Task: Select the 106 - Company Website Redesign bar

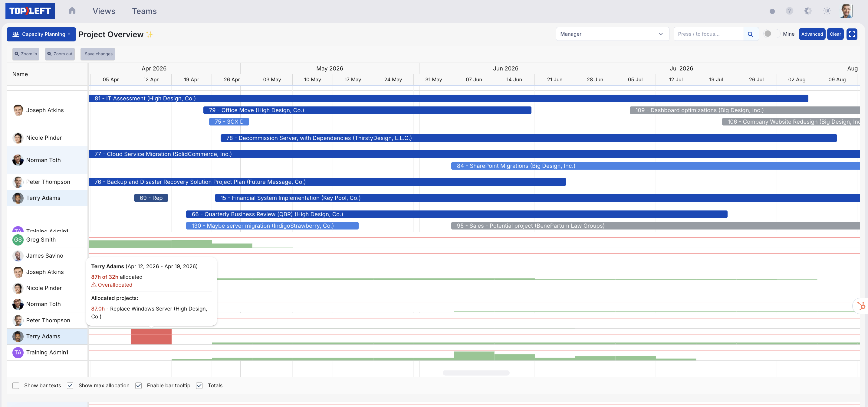Action: (791, 122)
